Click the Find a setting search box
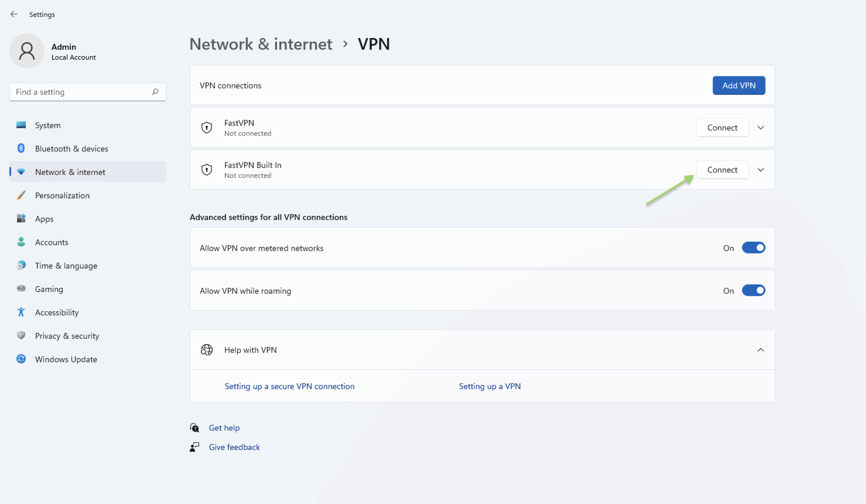The image size is (866, 504). tap(88, 92)
